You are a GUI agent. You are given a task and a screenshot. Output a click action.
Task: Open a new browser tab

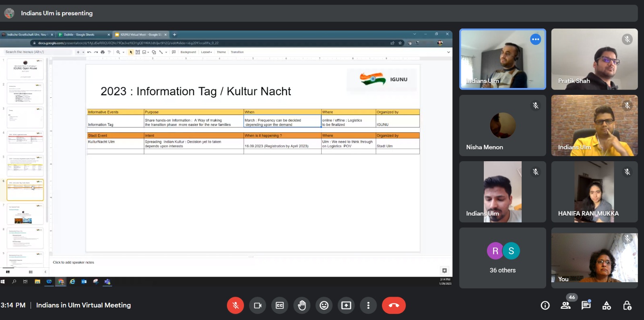coord(174,35)
